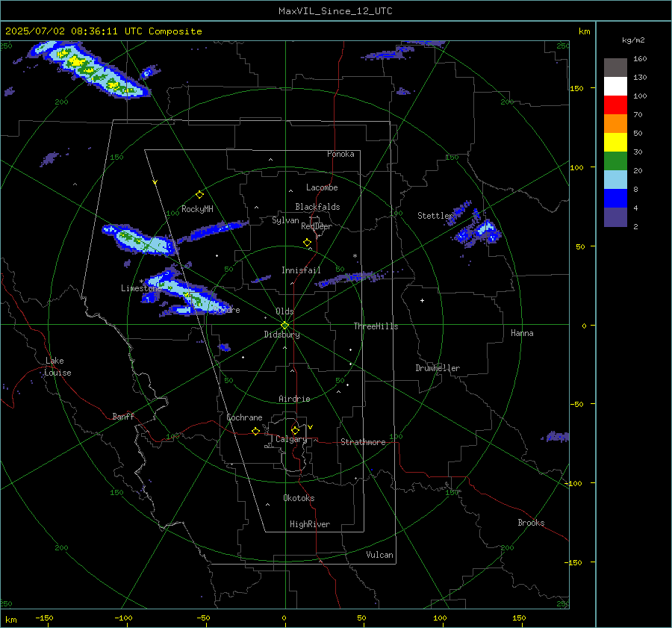Click the light blue legend swatch
The height and width of the screenshot is (628, 672).
click(615, 180)
